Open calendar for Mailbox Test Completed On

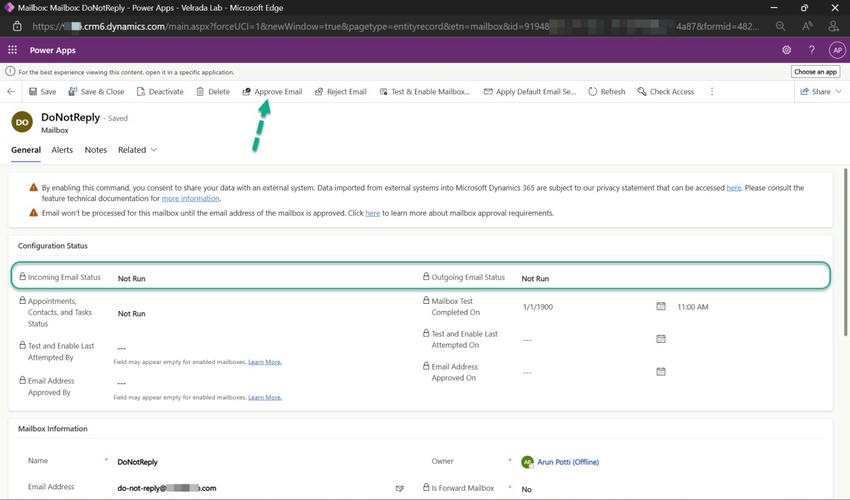pyautogui.click(x=661, y=306)
